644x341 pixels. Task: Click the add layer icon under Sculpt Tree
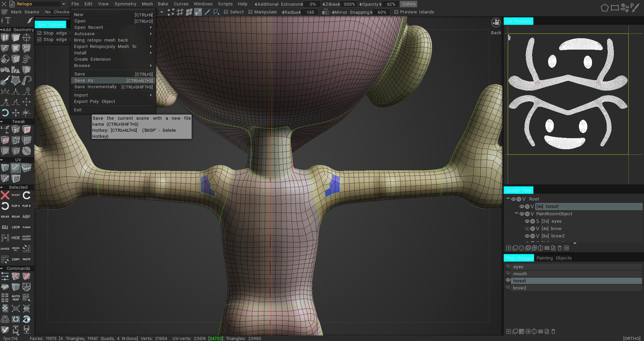(508, 248)
